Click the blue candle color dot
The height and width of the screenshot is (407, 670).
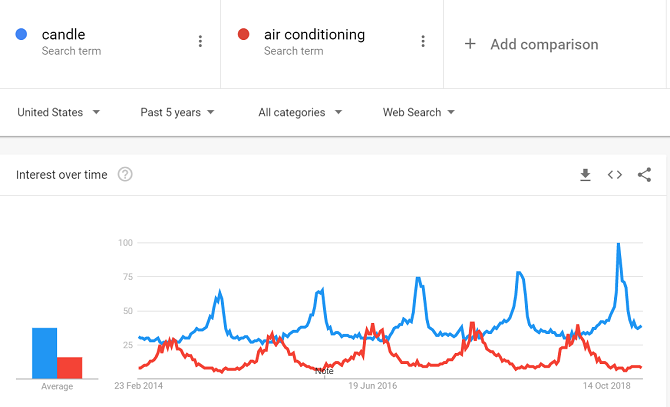point(21,34)
